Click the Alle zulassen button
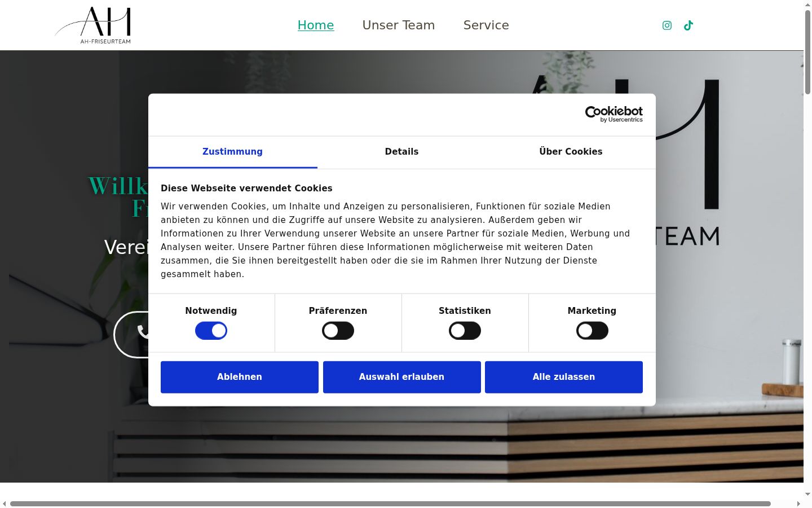Screen dimensions: 812x508 [564, 377]
